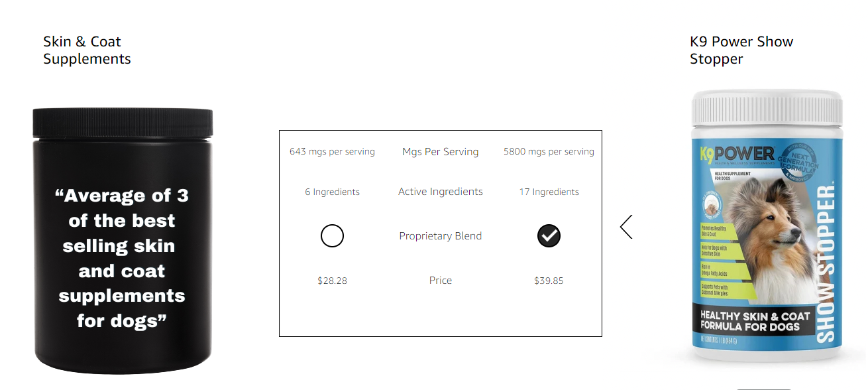The image size is (868, 390).
Task: Toggle the checked circle for Proprietary Blend
Action: pyautogui.click(x=549, y=236)
